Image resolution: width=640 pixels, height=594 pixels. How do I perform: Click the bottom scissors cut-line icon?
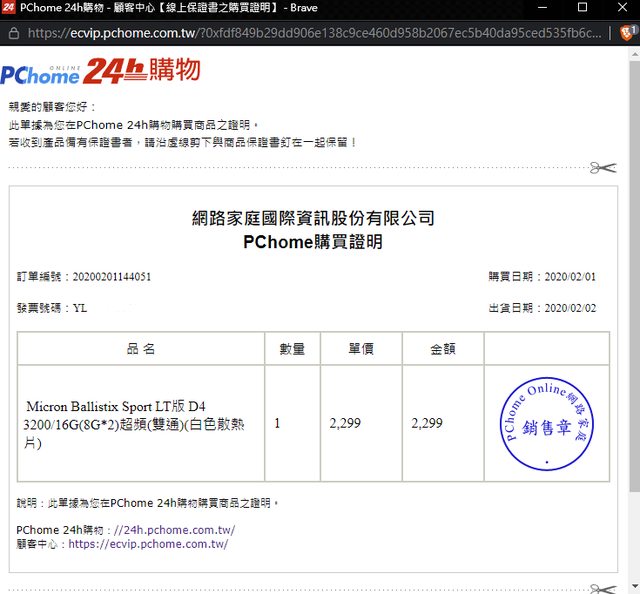coord(602,588)
